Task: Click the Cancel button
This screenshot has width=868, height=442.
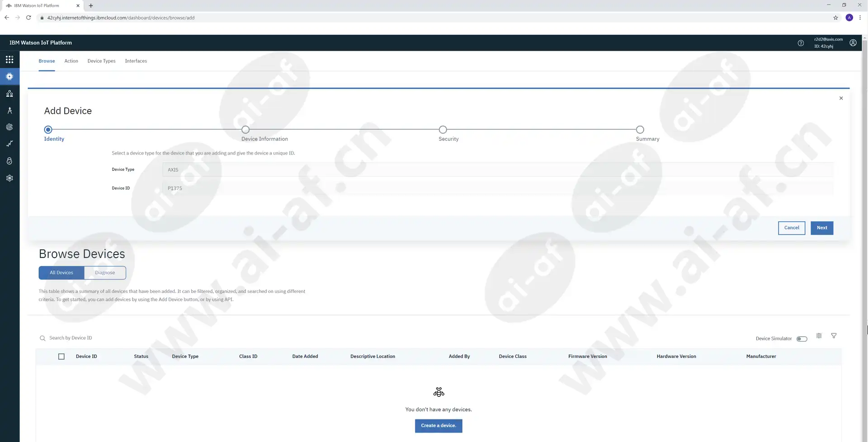Action: coord(791,228)
